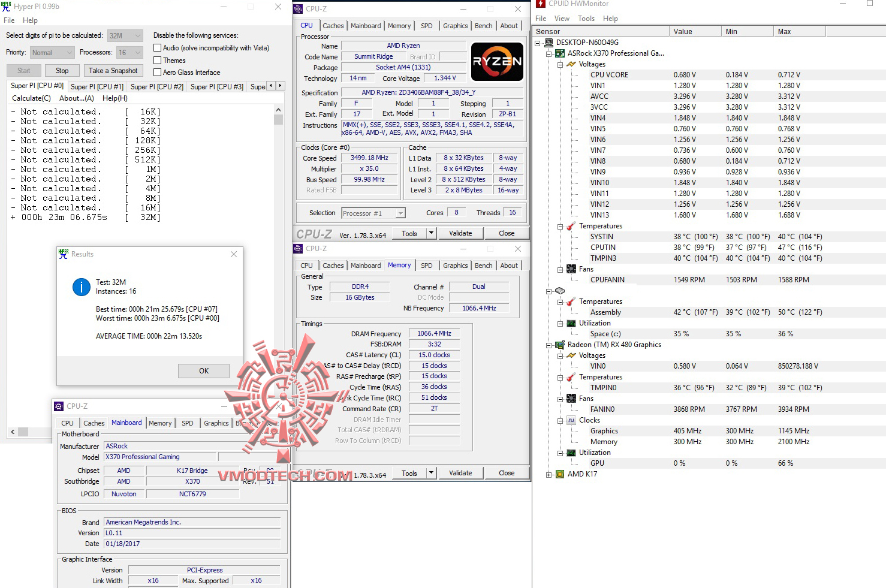Click the Clocks icon in HWMonitor
This screenshot has width=886, height=588.
click(x=571, y=420)
